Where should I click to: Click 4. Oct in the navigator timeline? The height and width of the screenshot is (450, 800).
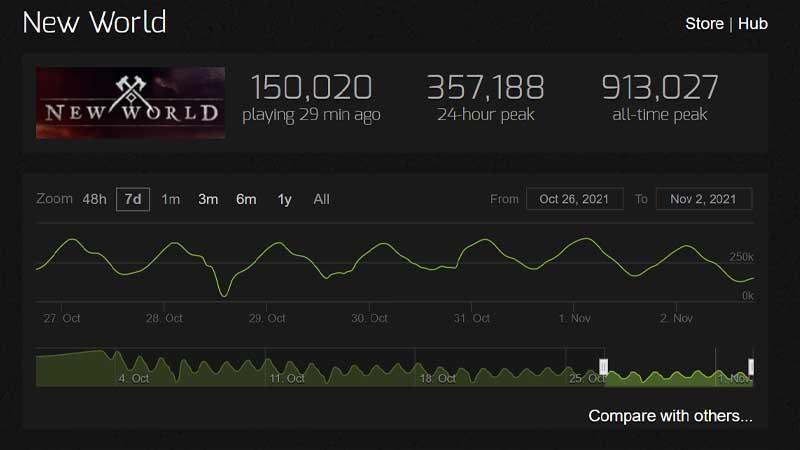click(134, 379)
